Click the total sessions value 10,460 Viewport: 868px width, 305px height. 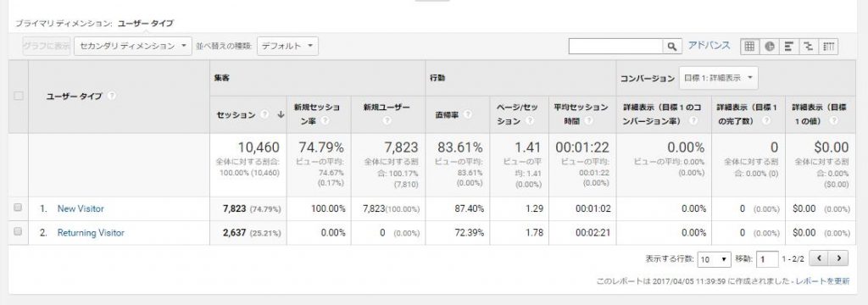point(259,147)
